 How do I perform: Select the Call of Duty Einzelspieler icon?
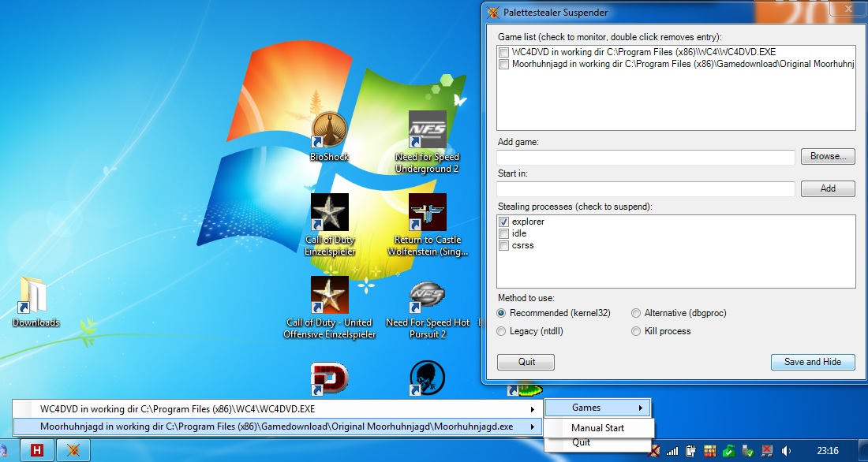(x=329, y=224)
